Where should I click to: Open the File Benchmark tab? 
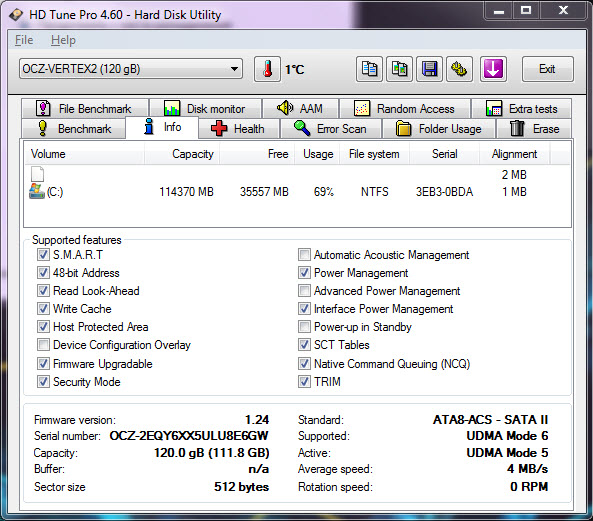click(x=85, y=109)
